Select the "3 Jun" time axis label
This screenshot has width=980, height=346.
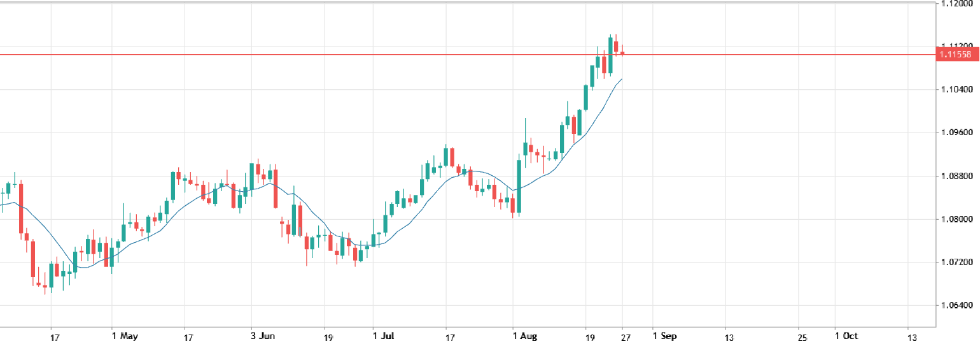(263, 336)
